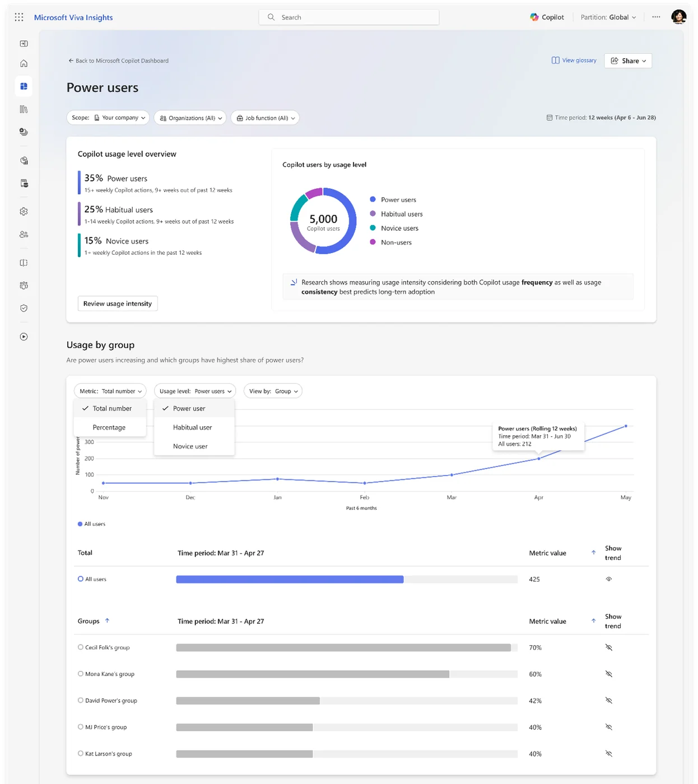Image resolution: width=698 pixels, height=784 pixels.
Task: Choose Habitual user usage level option
Action: 194,427
